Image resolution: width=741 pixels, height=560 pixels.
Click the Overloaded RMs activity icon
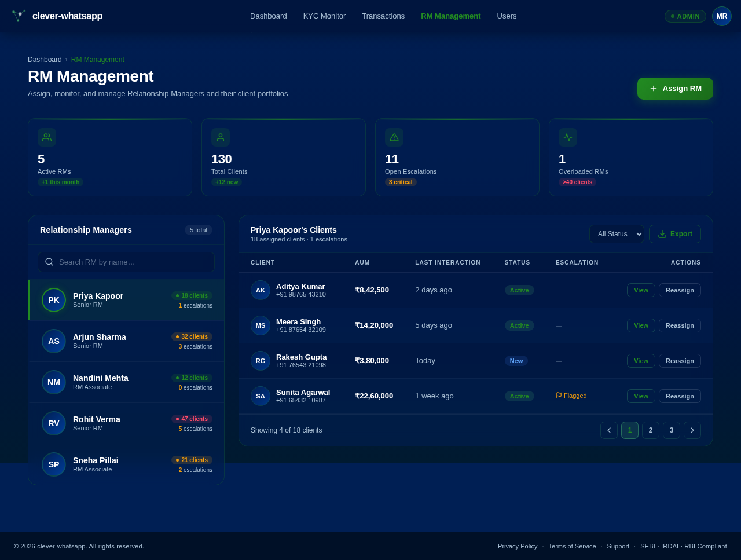[x=568, y=137]
